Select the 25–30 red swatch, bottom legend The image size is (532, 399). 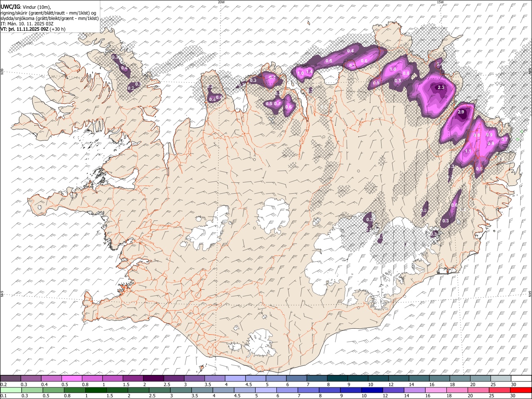pos(500,390)
